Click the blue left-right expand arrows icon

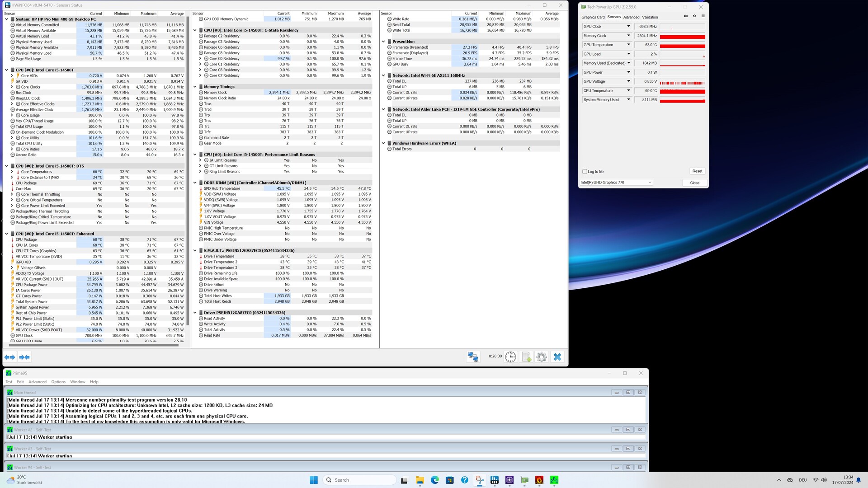[x=10, y=357]
